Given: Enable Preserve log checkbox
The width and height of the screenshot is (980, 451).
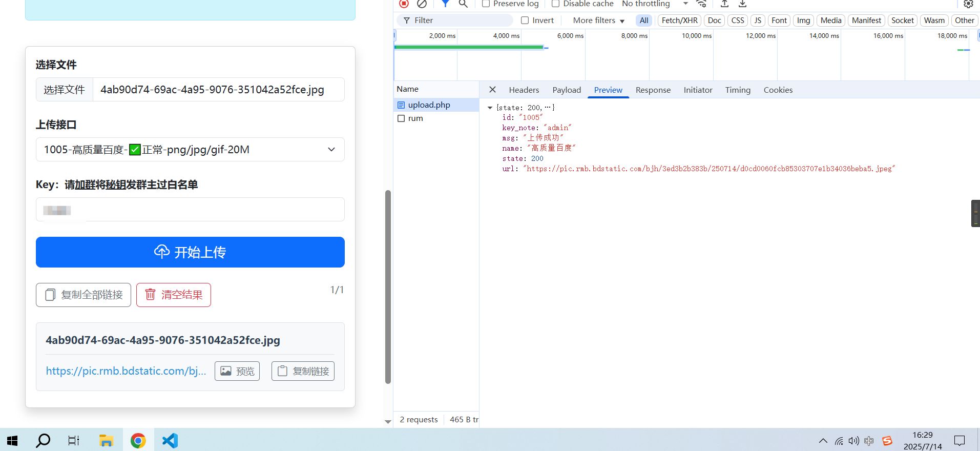Looking at the screenshot, I should 486,4.
